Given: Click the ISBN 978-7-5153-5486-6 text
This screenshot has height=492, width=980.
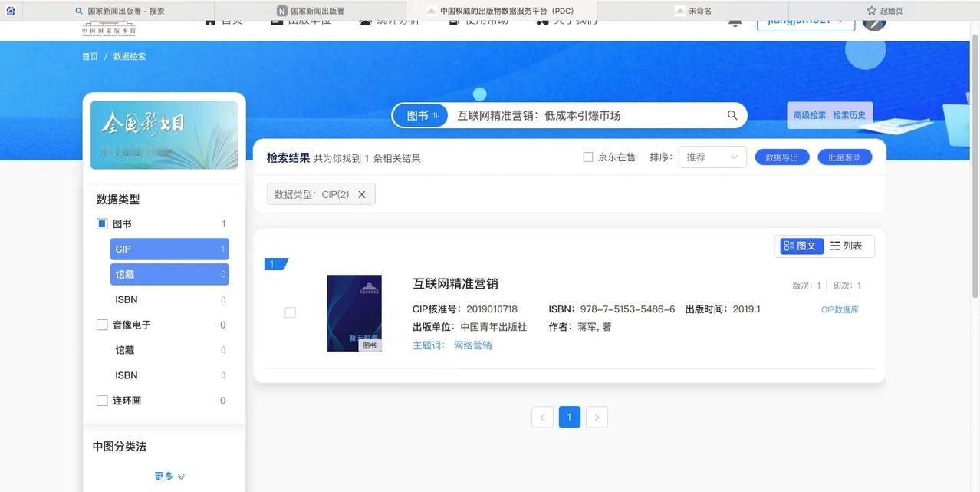Looking at the screenshot, I should [612, 309].
